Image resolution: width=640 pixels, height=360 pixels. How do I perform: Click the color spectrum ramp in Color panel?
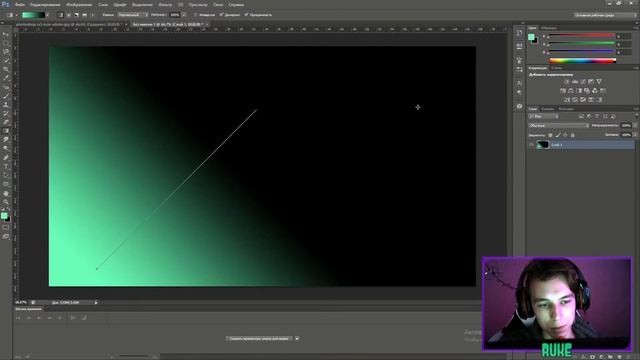tap(582, 60)
